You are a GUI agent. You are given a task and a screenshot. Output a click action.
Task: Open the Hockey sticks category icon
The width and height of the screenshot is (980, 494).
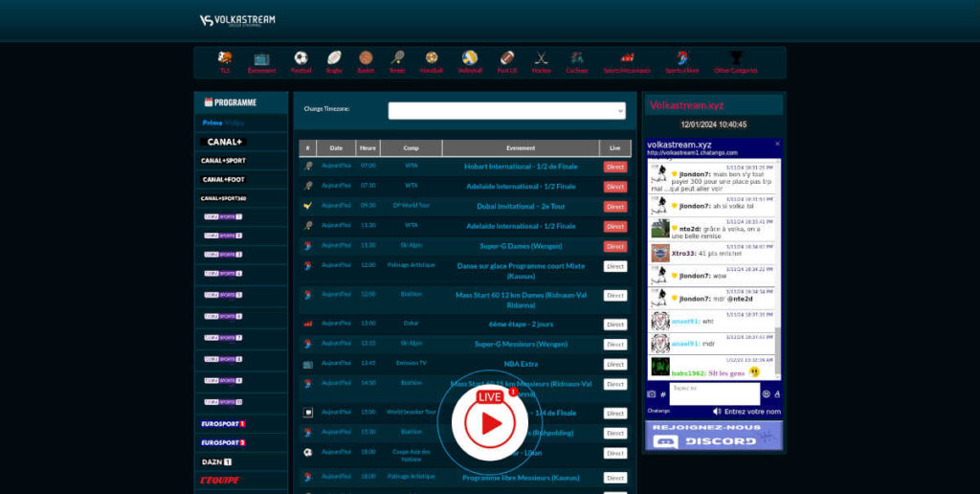point(542,58)
